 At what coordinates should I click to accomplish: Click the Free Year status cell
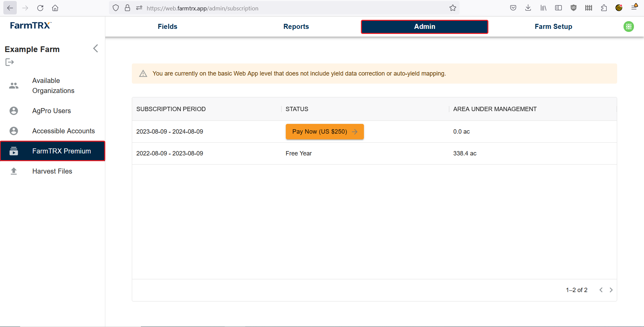tap(299, 153)
